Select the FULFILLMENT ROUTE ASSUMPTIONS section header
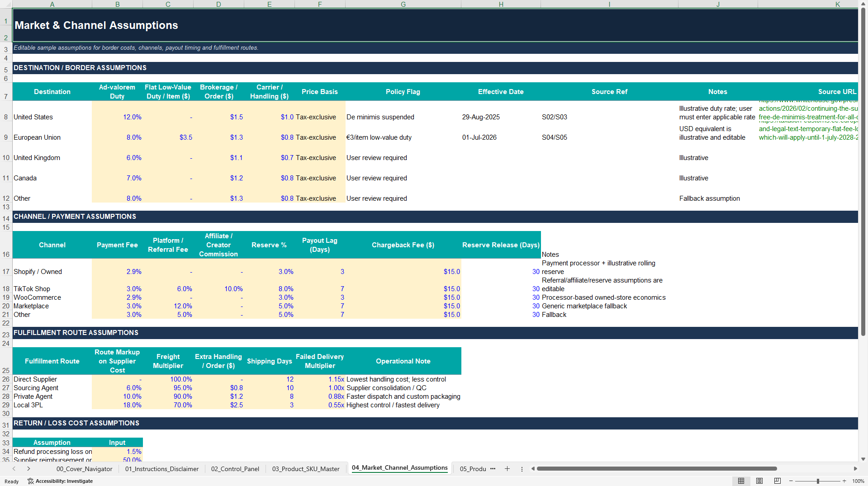Screen dimensions: 868x486 [435, 333]
